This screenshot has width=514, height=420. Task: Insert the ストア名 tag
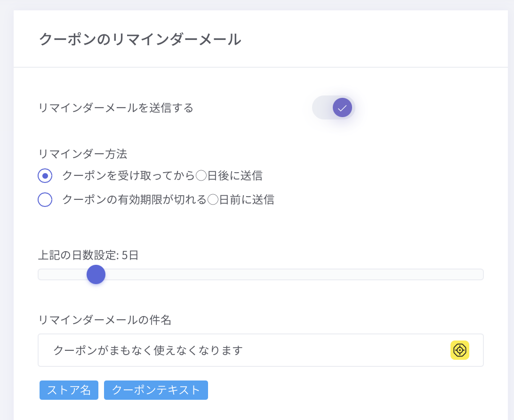pyautogui.click(x=69, y=390)
